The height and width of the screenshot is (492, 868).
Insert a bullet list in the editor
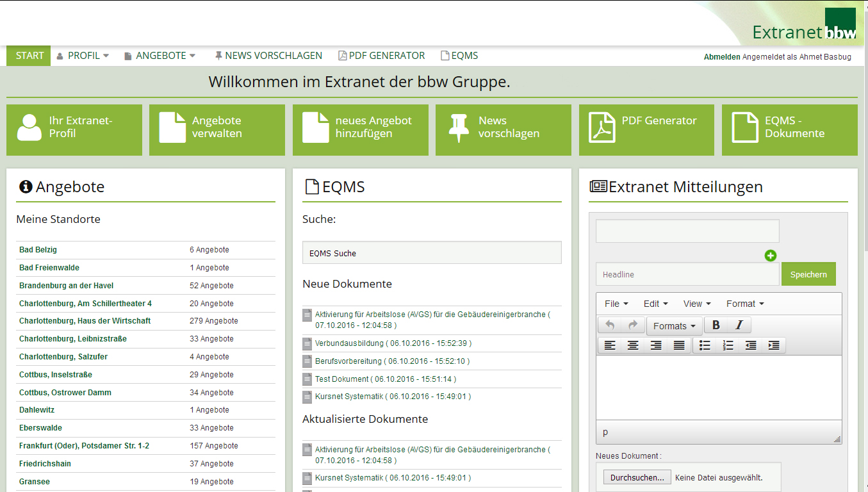[705, 345]
